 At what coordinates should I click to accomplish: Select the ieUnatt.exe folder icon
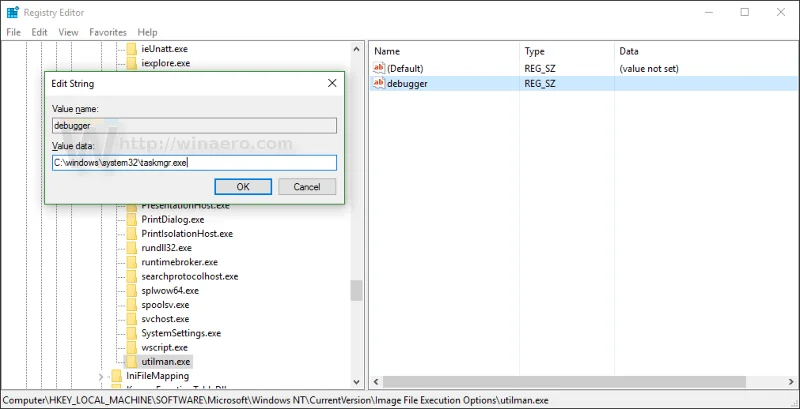[x=132, y=49]
